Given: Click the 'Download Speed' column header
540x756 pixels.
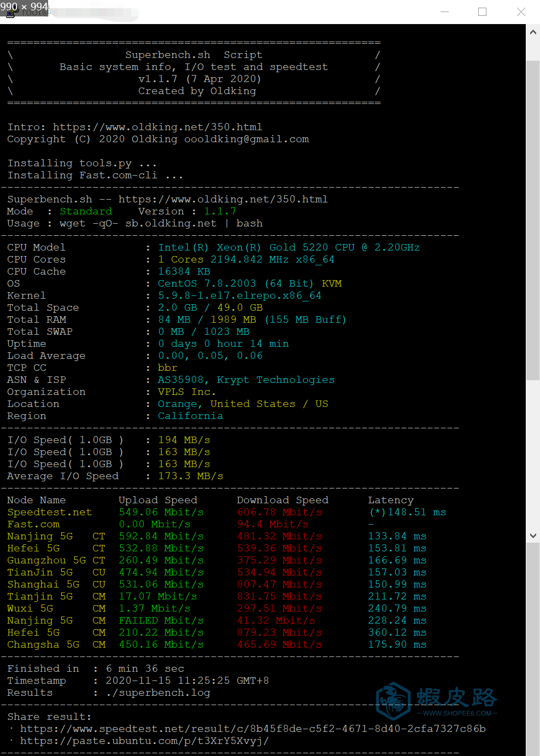Looking at the screenshot, I should click(283, 500).
